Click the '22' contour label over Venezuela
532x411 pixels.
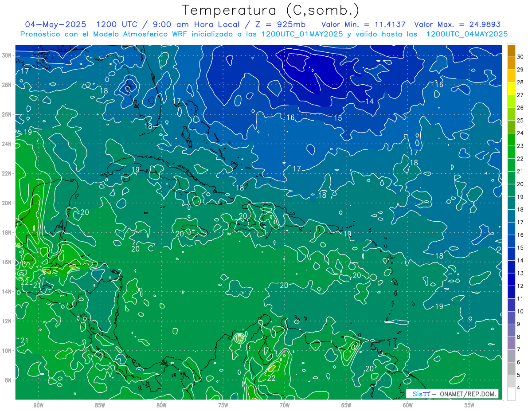pyautogui.click(x=271, y=378)
